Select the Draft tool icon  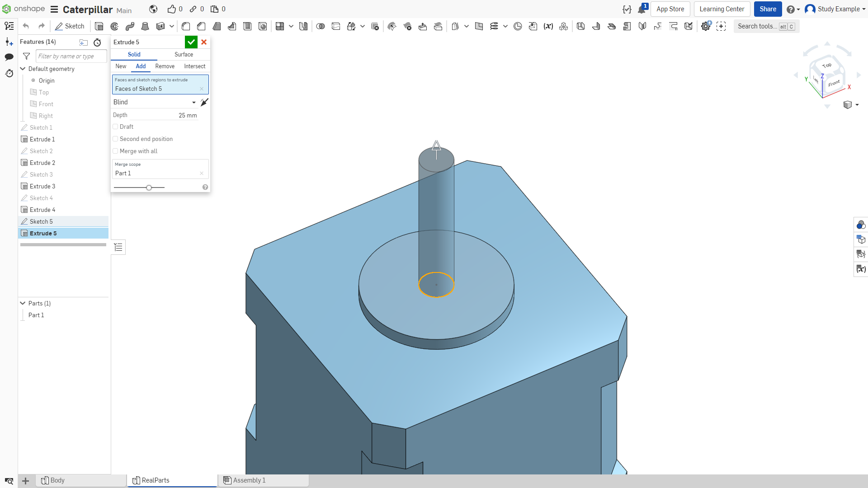point(217,26)
